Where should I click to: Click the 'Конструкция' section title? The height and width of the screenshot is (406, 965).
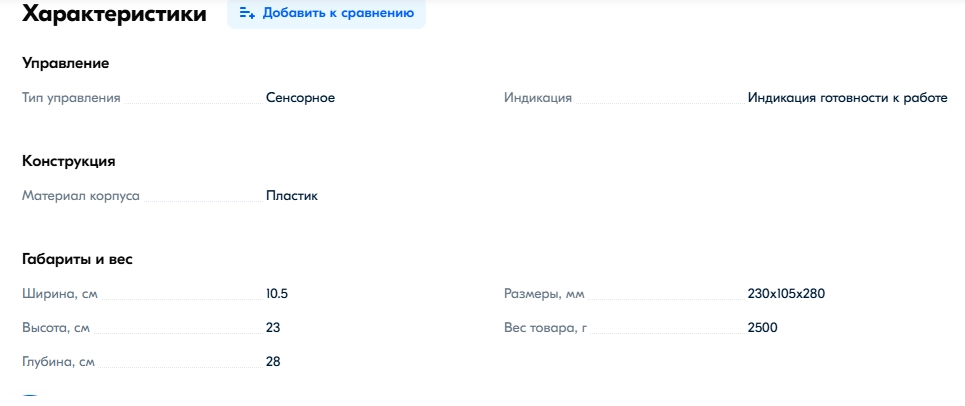click(x=68, y=161)
